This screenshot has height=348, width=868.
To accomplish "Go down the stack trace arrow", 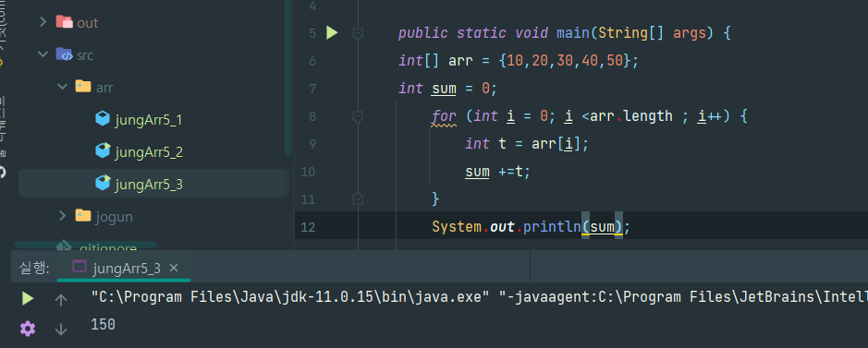I will (61, 330).
